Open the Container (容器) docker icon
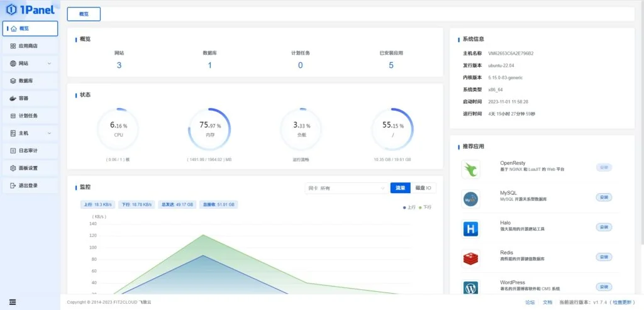Viewport: 644px width, 310px height. pos(13,99)
